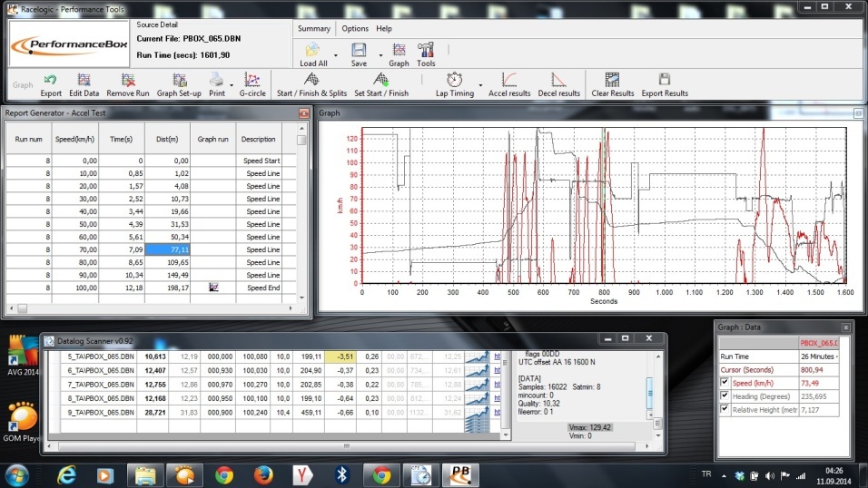Open Graph Set-up
Screen dimensions: 868x488
(179, 80)
